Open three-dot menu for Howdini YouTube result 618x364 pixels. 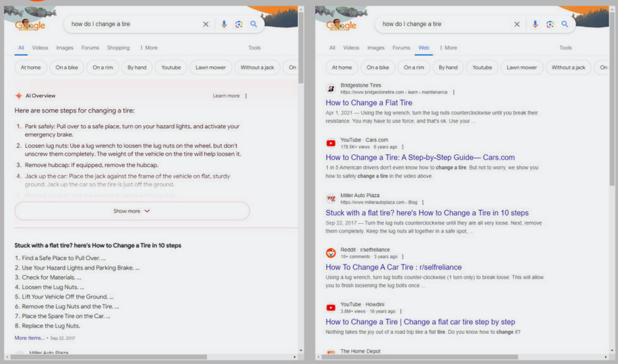400,312
